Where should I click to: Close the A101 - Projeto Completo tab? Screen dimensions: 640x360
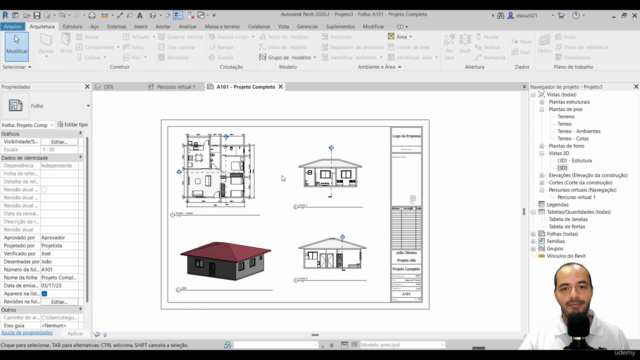(281, 87)
